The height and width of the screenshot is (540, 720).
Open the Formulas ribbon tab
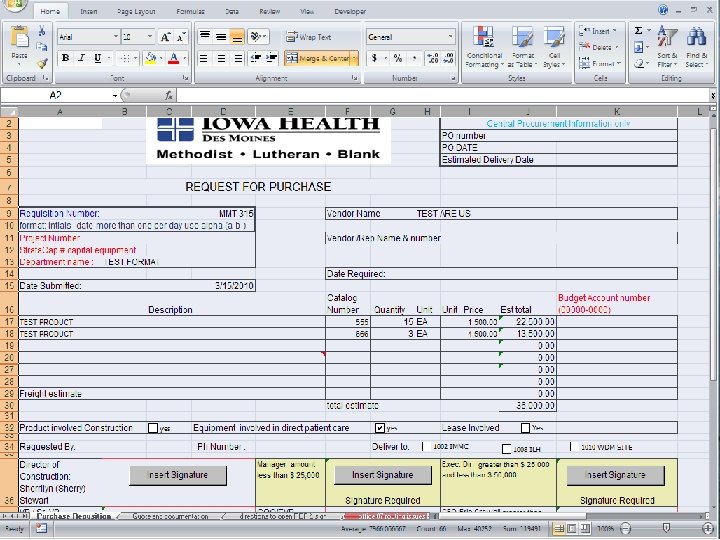191,11
